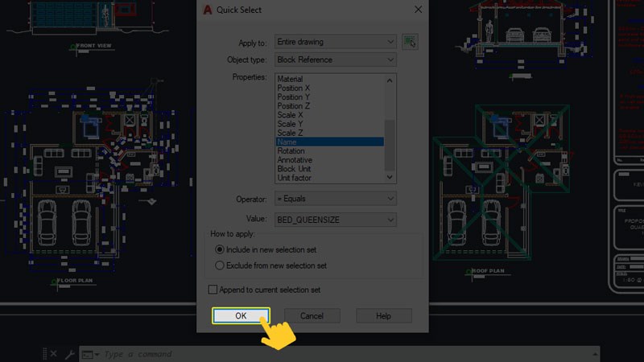Click the recent commands icon in command line
This screenshot has height=362, width=644.
pyautogui.click(x=90, y=354)
